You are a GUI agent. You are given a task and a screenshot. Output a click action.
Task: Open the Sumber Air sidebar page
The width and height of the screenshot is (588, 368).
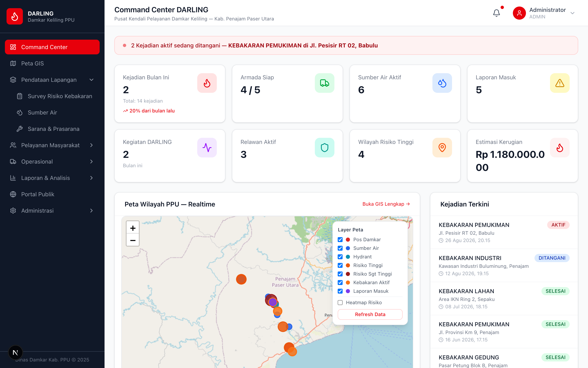click(55, 112)
